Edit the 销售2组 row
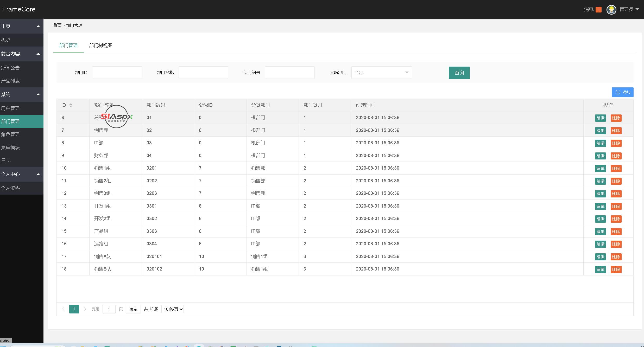 (601, 181)
